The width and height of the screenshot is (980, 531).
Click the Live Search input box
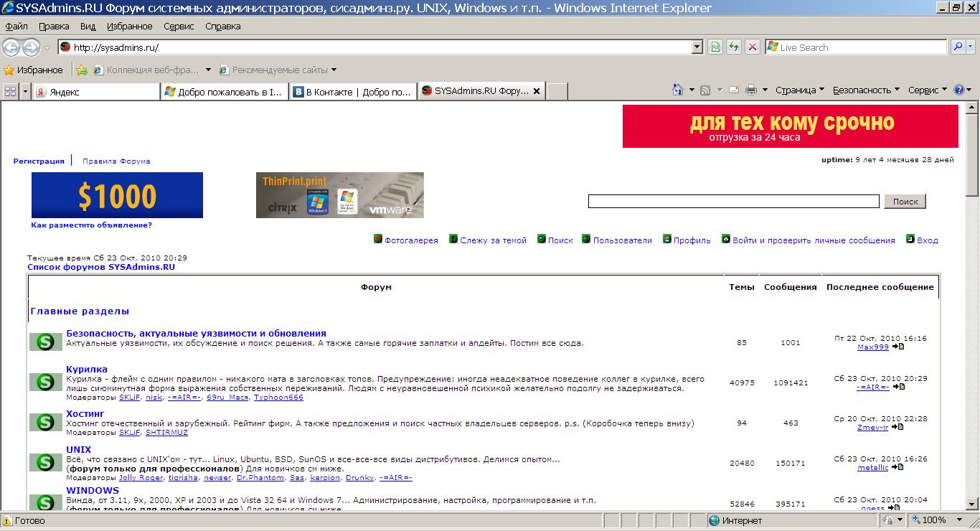pos(856,47)
